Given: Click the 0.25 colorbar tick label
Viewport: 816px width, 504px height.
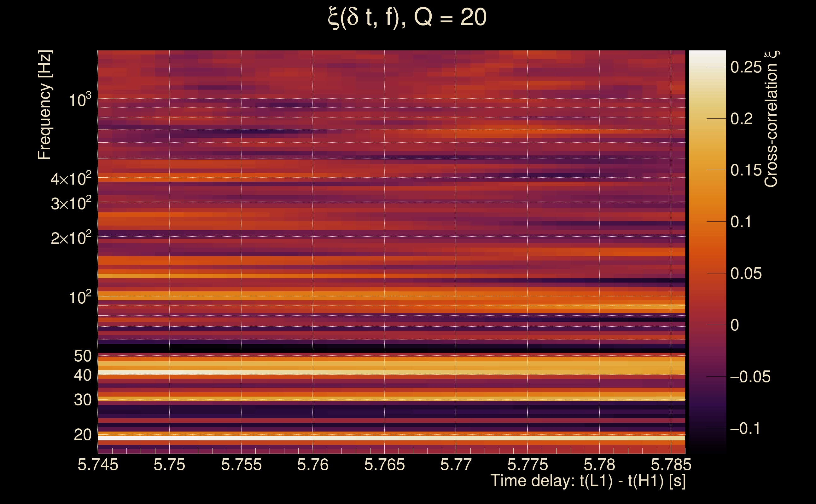Looking at the screenshot, I should pyautogui.click(x=746, y=67).
